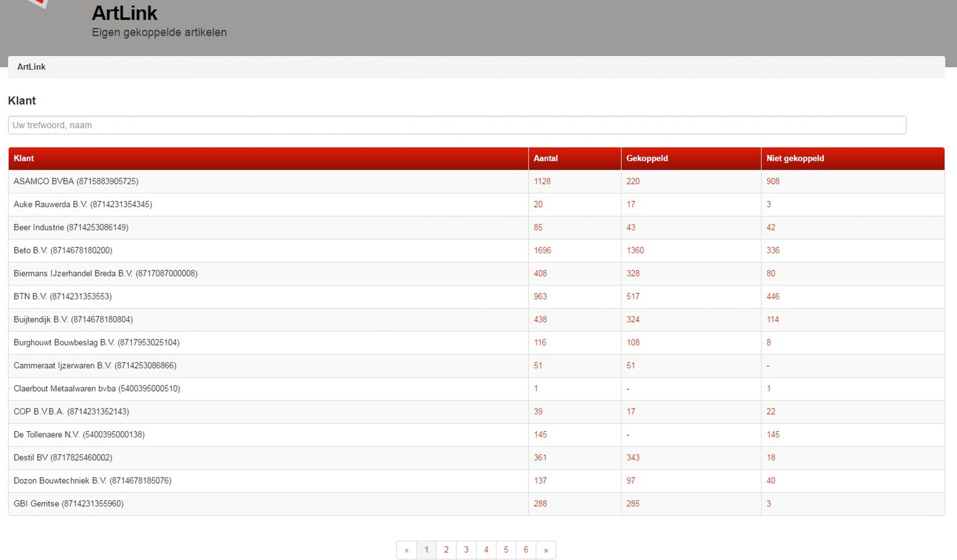Select row Burghouwt Bouwbeslag B.V.
The image size is (957, 560).
point(476,343)
